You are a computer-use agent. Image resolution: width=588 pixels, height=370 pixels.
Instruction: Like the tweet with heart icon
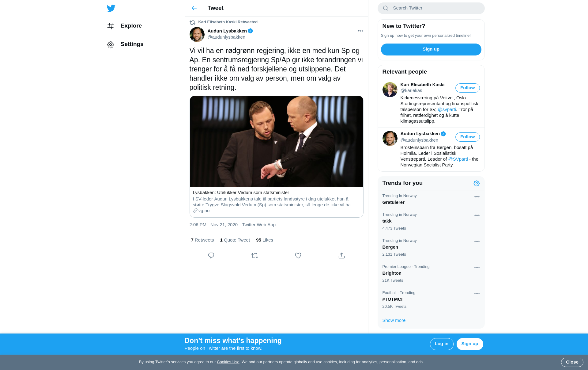(x=298, y=255)
